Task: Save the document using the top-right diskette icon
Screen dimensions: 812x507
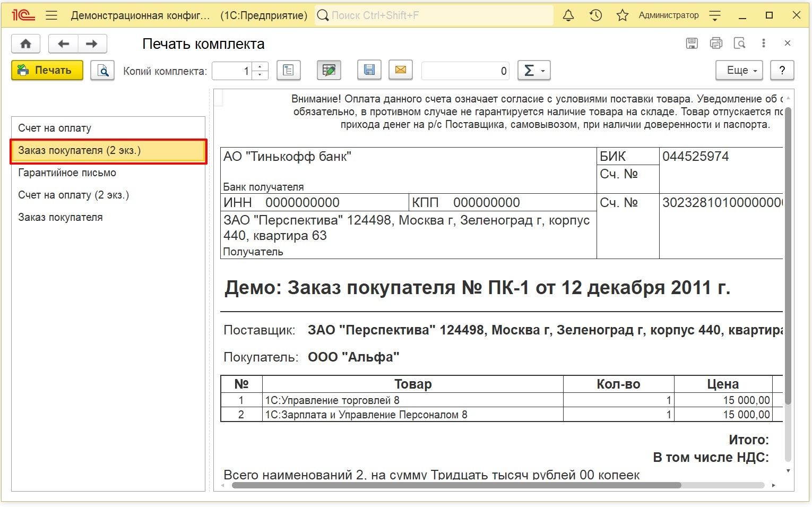Action: coord(692,44)
